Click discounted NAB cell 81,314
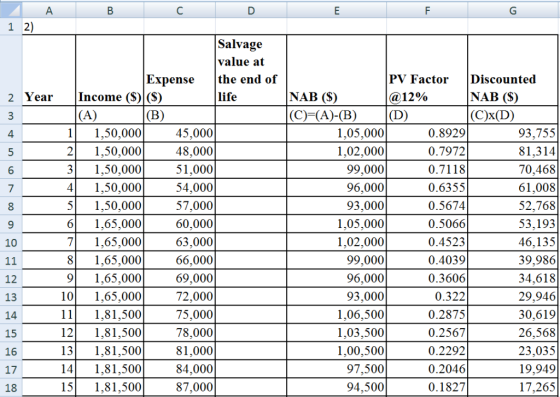 [513, 151]
